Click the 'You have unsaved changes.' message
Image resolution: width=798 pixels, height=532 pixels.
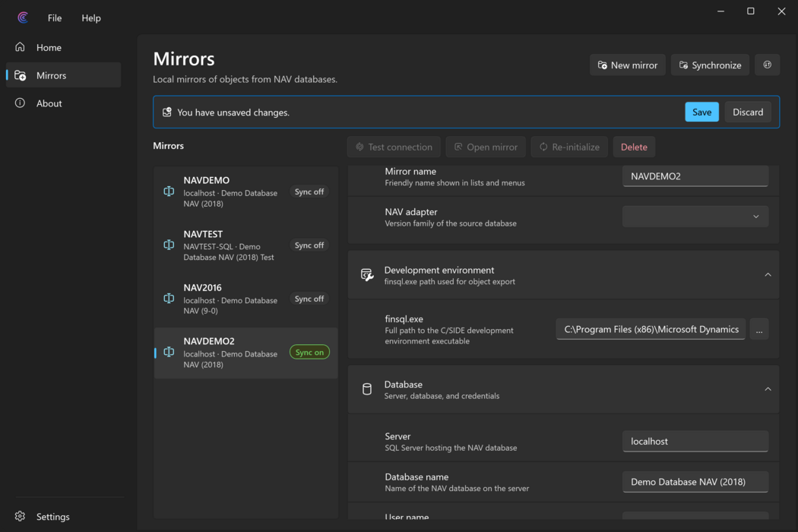coord(233,112)
